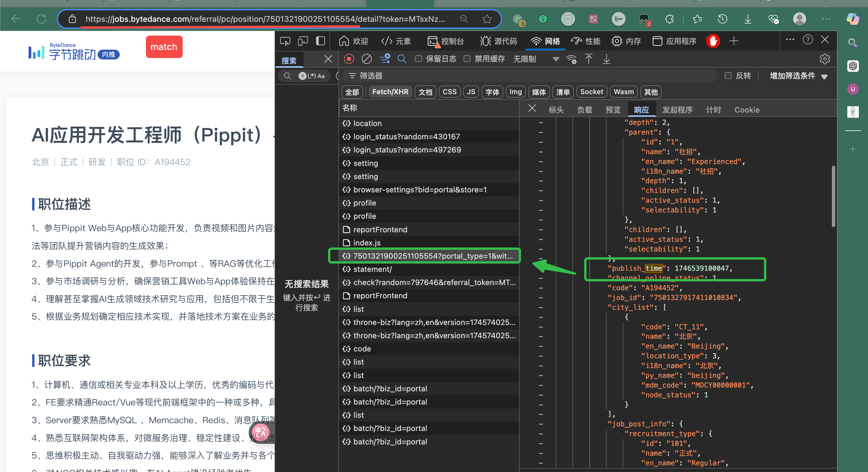Open downloads arrow icon in browser toolbar
The image size is (868, 472).
click(748, 19)
